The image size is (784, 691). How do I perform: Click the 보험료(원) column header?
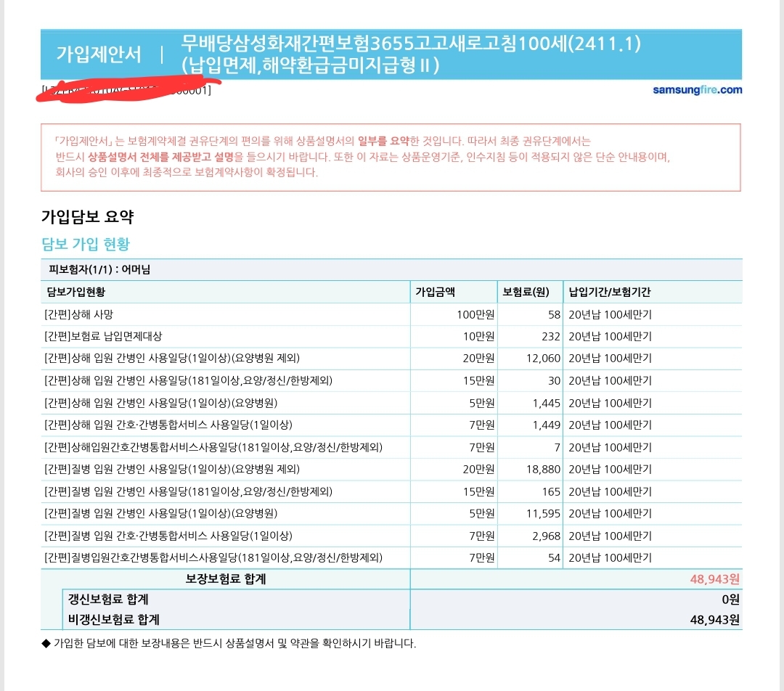point(526,293)
